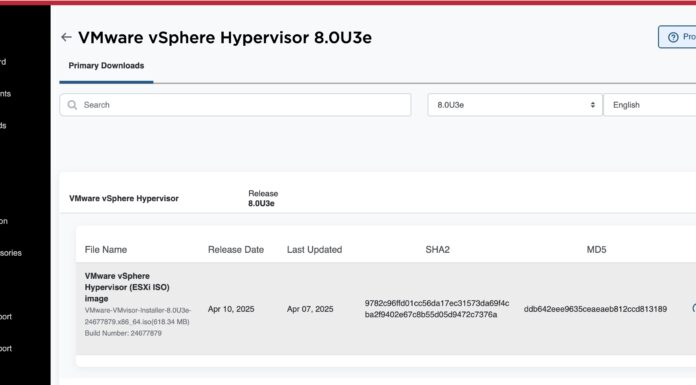This screenshot has width=696, height=385.
Task: Click the VMware vSphere Hypervisor section label
Action: (x=124, y=198)
